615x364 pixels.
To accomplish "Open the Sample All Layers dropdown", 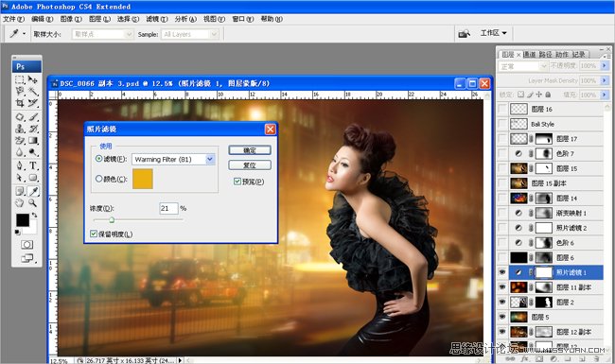I will pyautogui.click(x=214, y=34).
